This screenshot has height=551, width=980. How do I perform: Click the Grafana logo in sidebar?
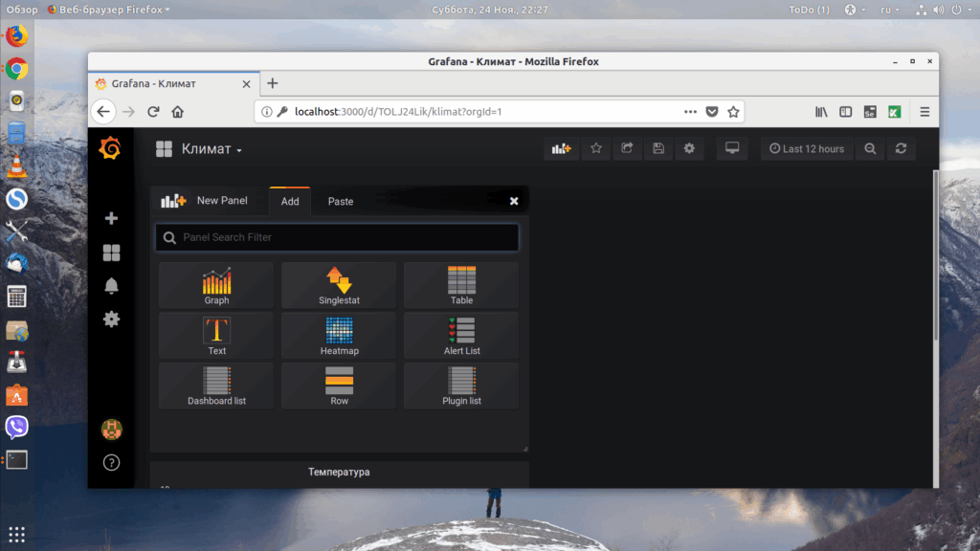pos(111,148)
